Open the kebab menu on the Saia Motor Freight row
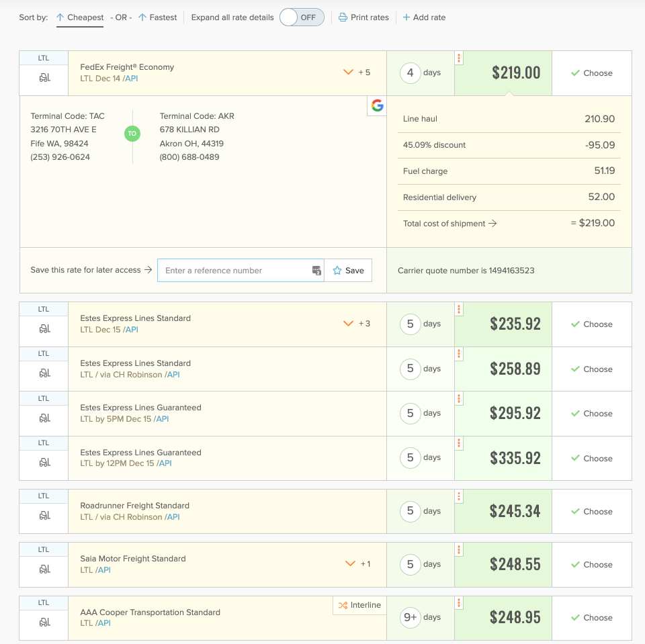645x644 pixels. pyautogui.click(x=458, y=549)
